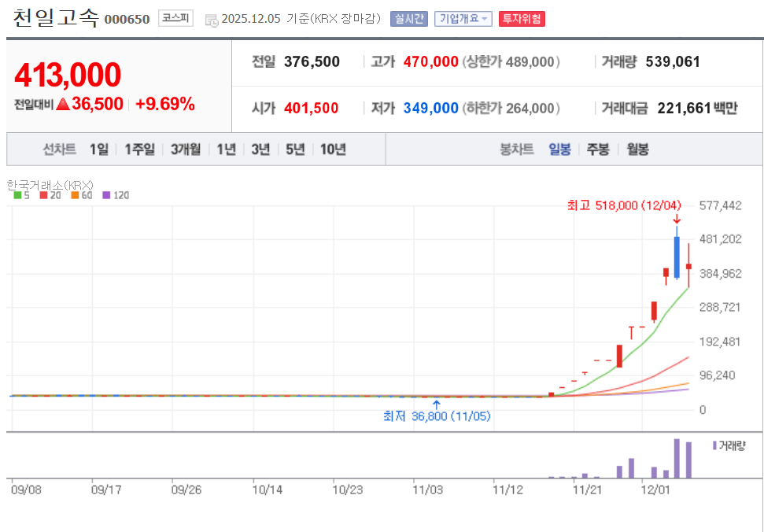The width and height of the screenshot is (764, 532).
Task: Click the 11/21 date axis label
Action: coord(587,490)
